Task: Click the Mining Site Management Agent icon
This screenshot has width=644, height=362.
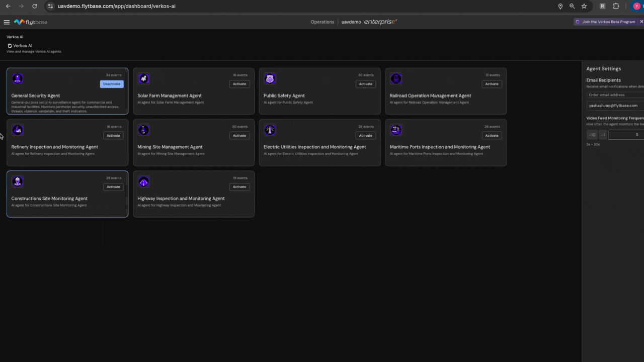Action: pyautogui.click(x=144, y=130)
